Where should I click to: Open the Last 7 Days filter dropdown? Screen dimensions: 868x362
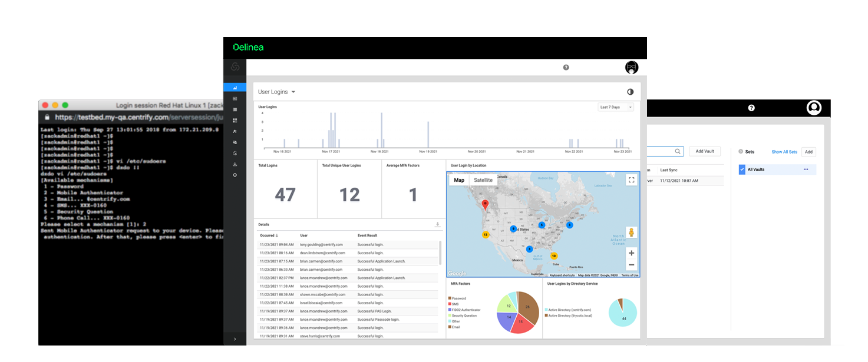tap(615, 107)
